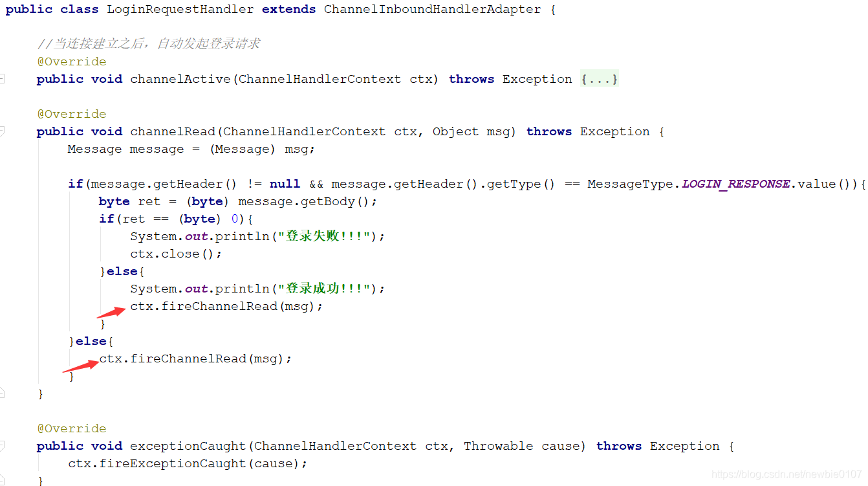Image resolution: width=868 pixels, height=486 pixels.
Task: Click the 'if(ret == (byte) 0){' line
Action: [177, 219]
